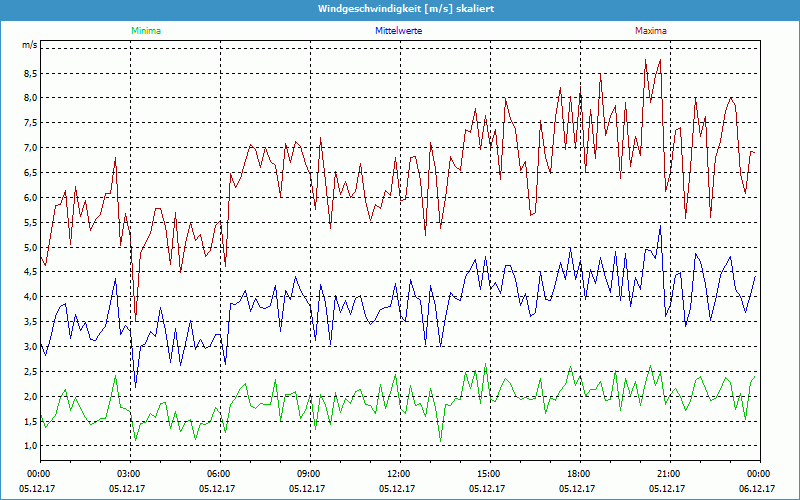Click the 5,5 y-axis value
The height and width of the screenshot is (500, 800).
pyautogui.click(x=31, y=222)
